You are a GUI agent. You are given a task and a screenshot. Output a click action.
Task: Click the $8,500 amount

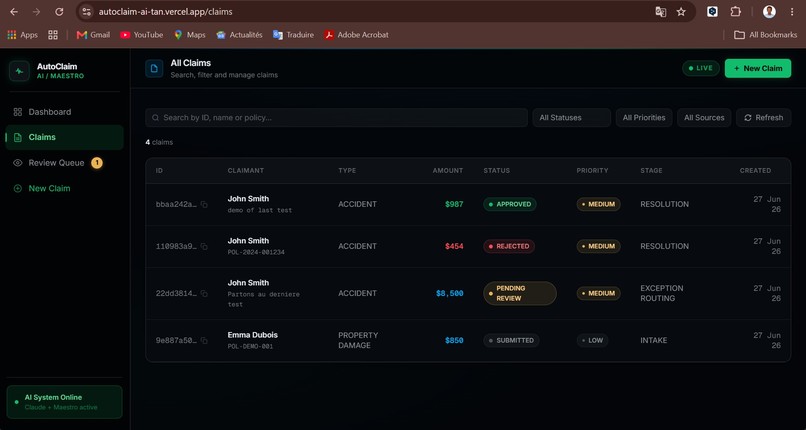pos(449,293)
